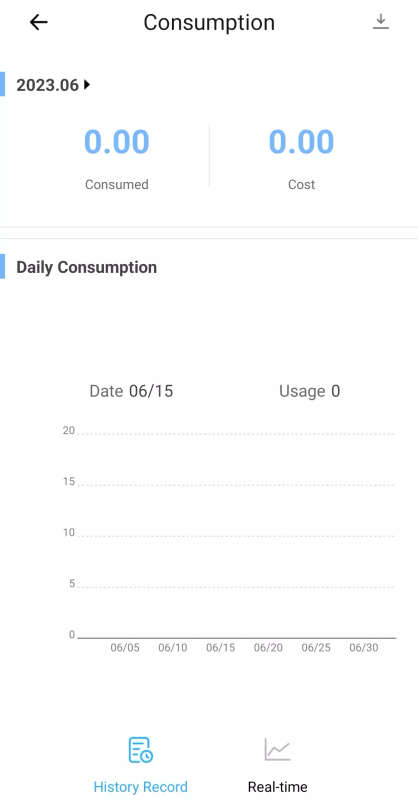The image size is (418, 800).
Task: Select 06/05 on the chart axis
Action: click(x=125, y=647)
